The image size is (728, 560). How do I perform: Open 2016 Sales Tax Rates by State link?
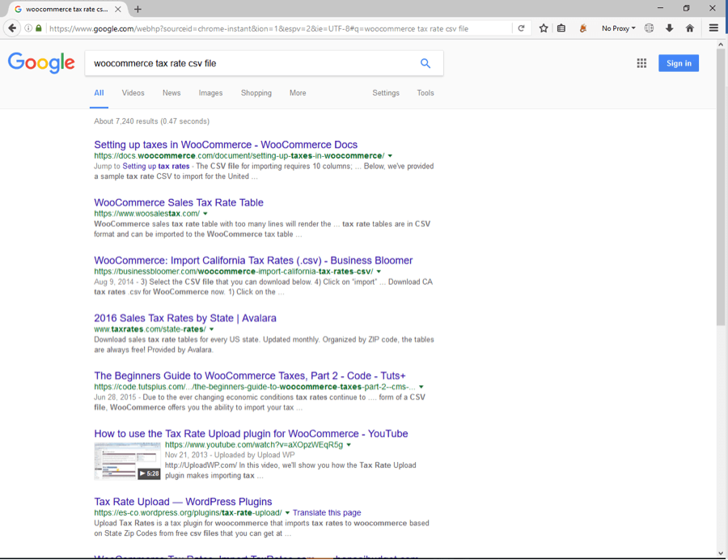tap(185, 318)
